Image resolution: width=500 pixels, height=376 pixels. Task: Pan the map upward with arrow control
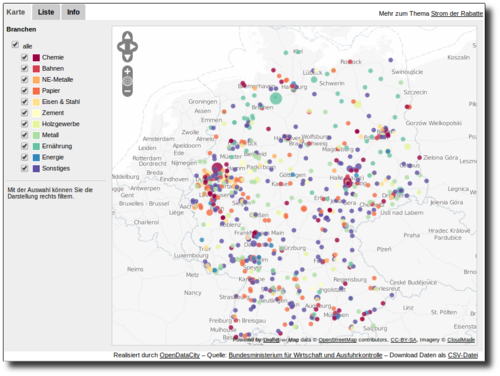tap(127, 36)
